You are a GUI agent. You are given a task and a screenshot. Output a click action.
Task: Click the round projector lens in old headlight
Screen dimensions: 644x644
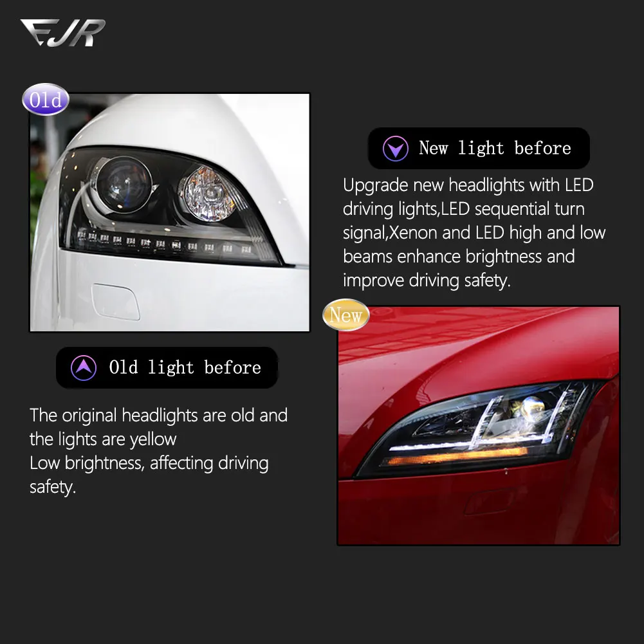click(x=124, y=184)
